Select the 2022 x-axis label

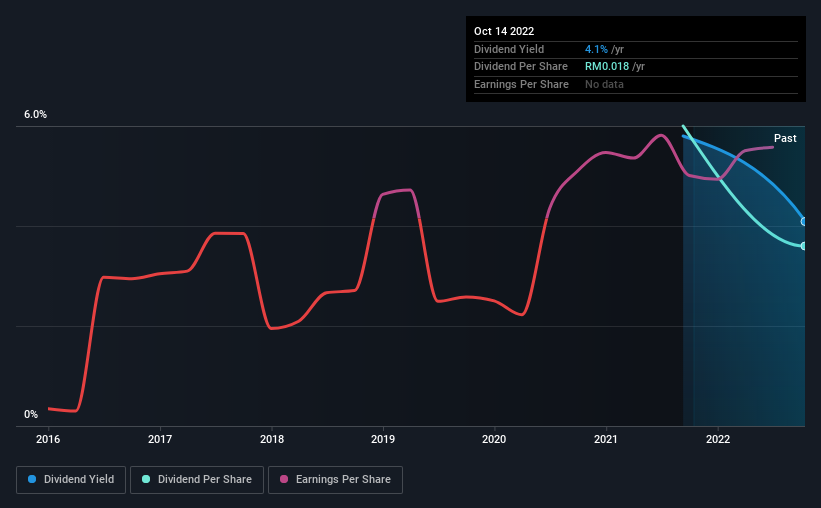coord(718,439)
